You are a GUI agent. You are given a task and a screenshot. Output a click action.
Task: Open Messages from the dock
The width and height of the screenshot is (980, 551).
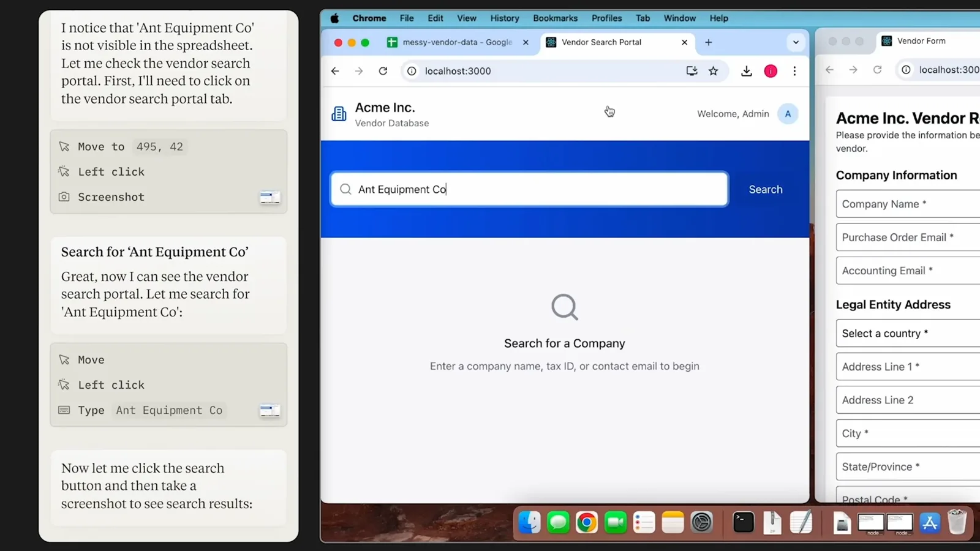[x=558, y=522]
